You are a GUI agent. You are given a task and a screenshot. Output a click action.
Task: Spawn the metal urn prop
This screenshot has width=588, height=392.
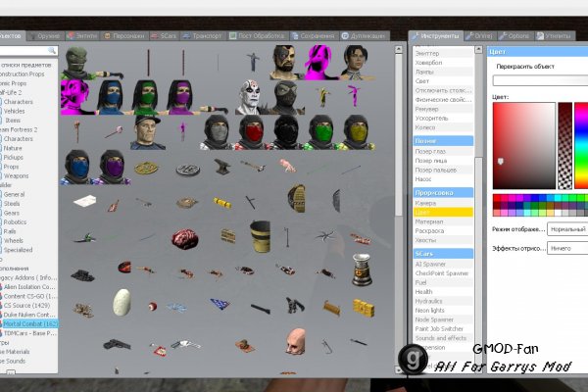pyautogui.click(x=362, y=270)
